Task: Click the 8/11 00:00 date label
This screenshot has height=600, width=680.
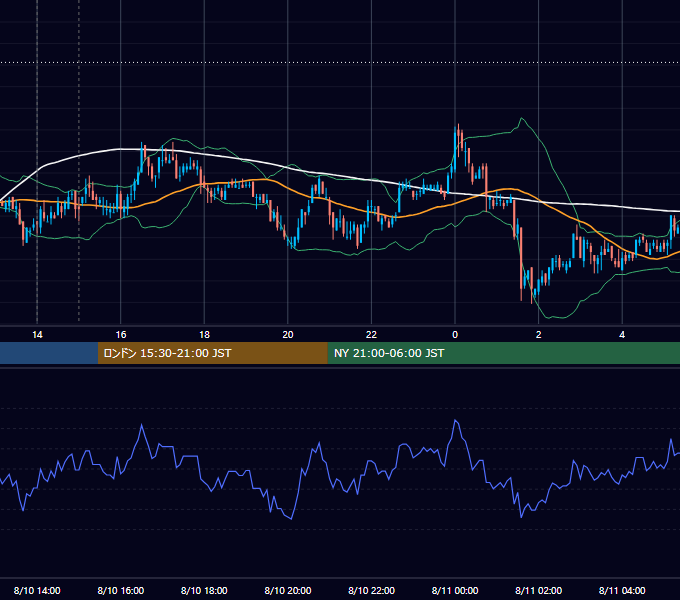Action: click(455, 590)
